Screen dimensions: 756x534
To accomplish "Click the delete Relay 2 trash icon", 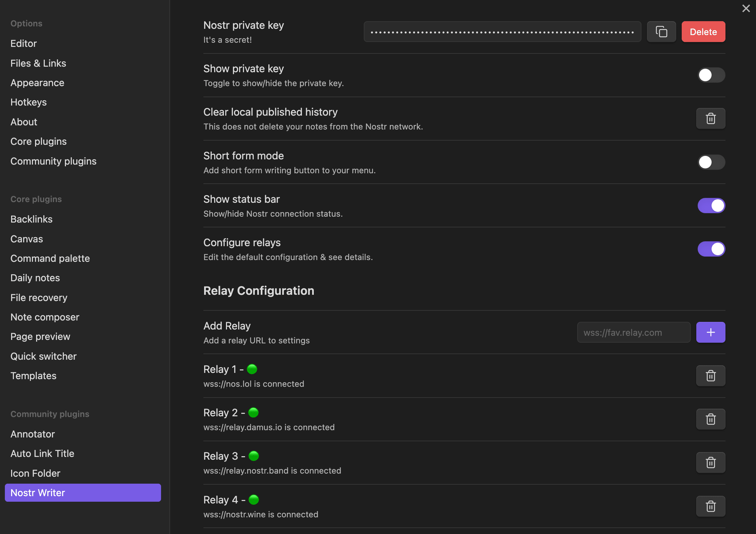I will (x=711, y=418).
